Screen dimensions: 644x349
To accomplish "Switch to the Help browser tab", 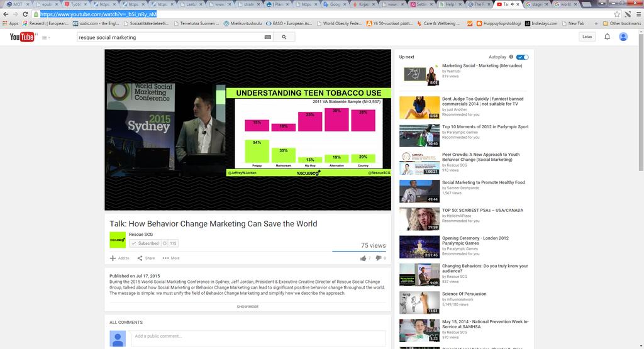I will pos(450,4).
